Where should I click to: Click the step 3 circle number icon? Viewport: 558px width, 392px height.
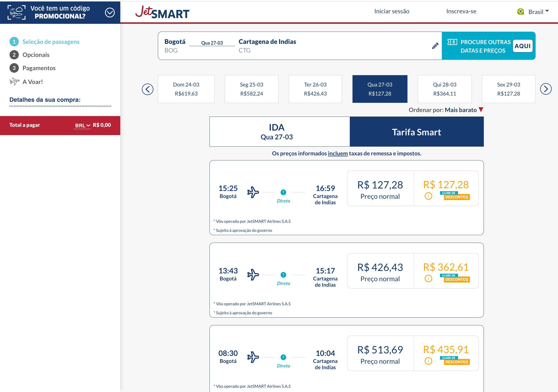14,68
